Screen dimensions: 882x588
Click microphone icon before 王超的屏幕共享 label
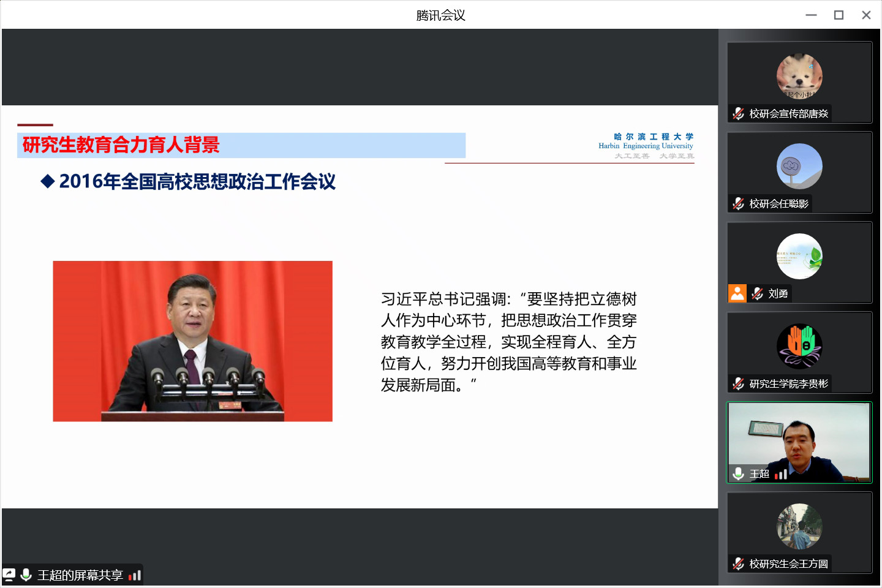[26, 575]
